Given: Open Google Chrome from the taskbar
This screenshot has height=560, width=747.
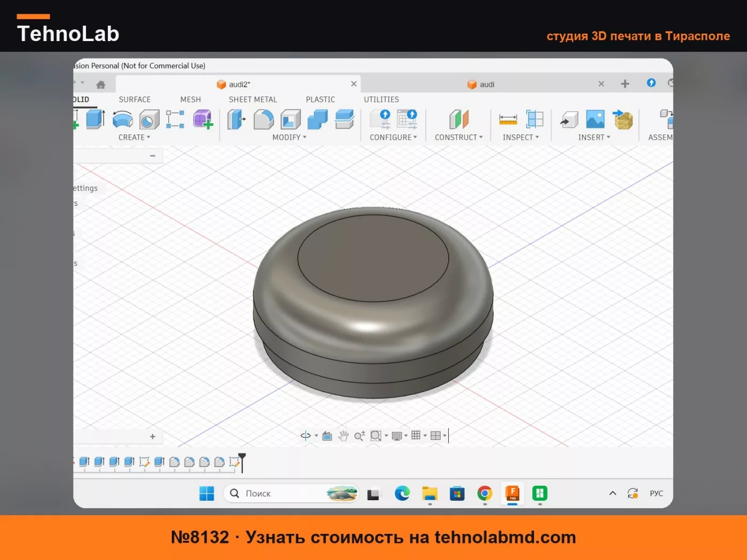Looking at the screenshot, I should pos(484,493).
